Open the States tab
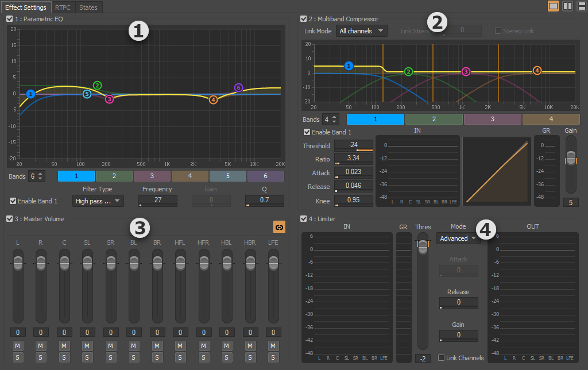Screen dimensions: 588x370 [x=88, y=7]
